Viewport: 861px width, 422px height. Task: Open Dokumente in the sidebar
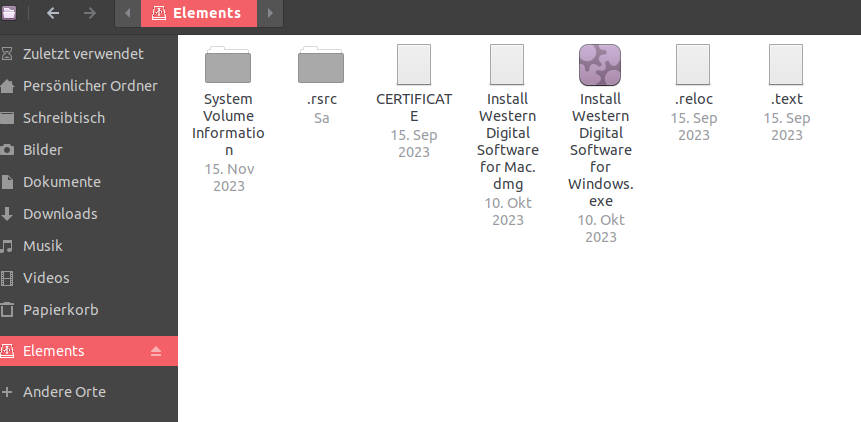[x=89, y=182]
